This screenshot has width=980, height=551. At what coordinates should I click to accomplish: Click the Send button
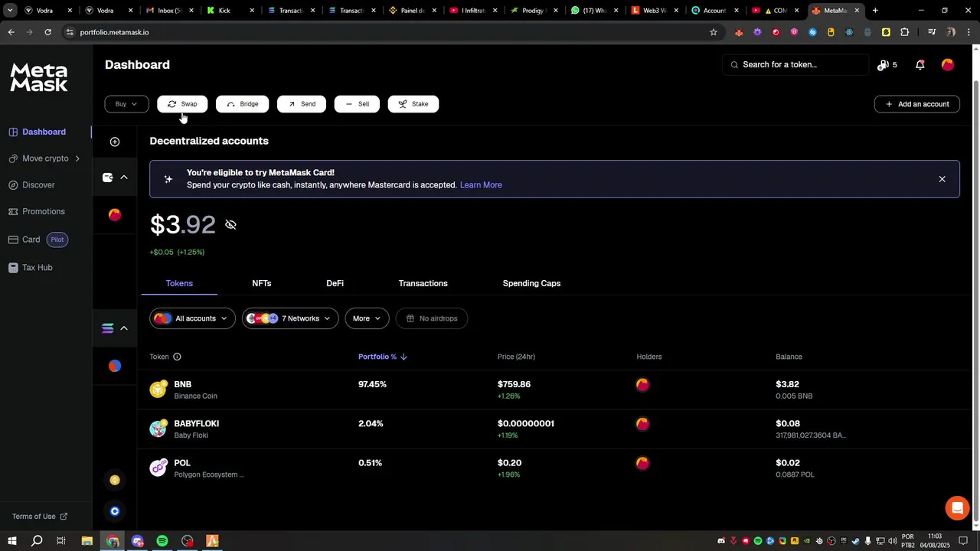point(302,104)
